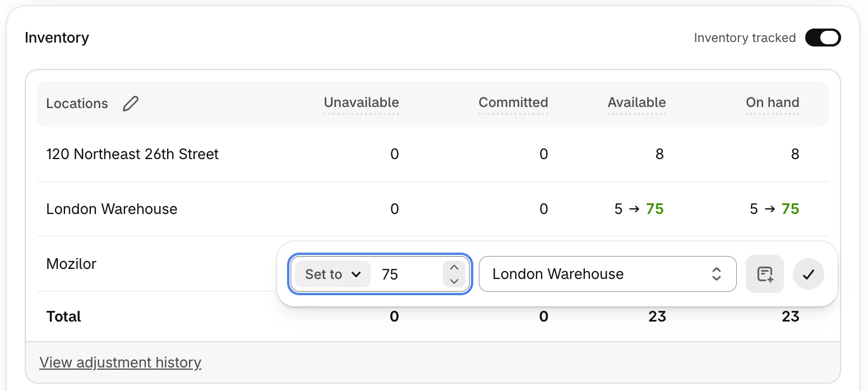Open View adjustment history link
The image size is (868, 391).
(120, 362)
